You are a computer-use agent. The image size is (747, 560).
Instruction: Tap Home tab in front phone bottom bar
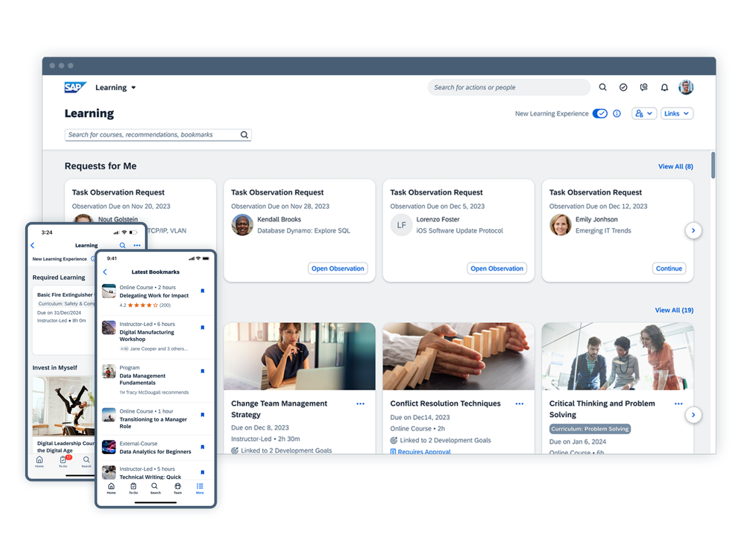click(111, 488)
